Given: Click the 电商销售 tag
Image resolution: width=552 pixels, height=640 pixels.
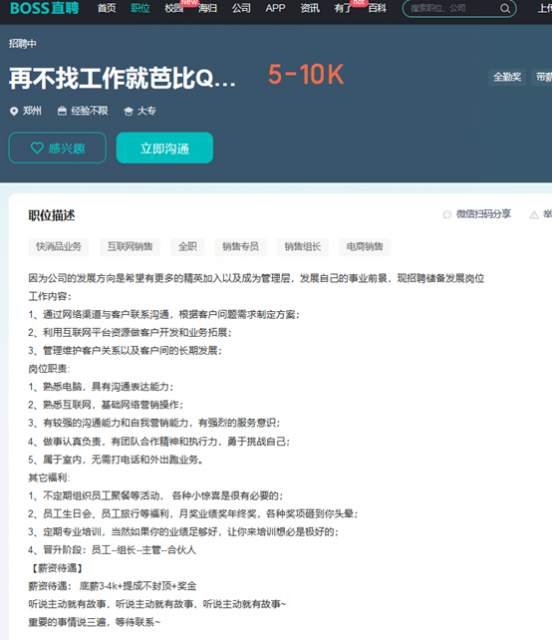Looking at the screenshot, I should click(365, 247).
